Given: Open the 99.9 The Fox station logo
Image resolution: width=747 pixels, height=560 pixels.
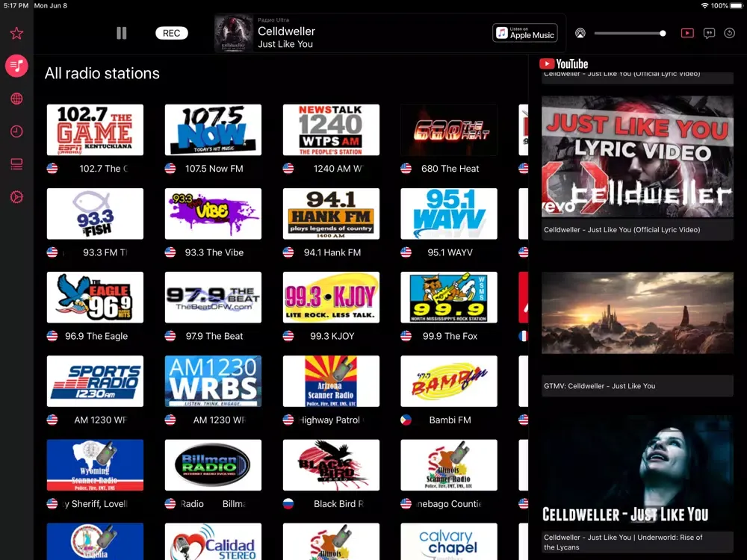Looking at the screenshot, I should click(x=449, y=297).
